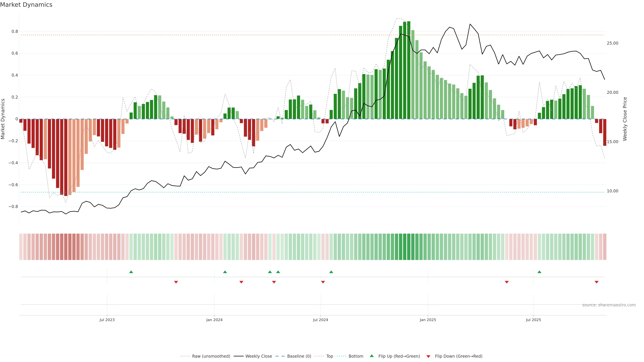Click the darkest green heat-strip cell
The image size is (644, 362).
pyautogui.click(x=409, y=247)
